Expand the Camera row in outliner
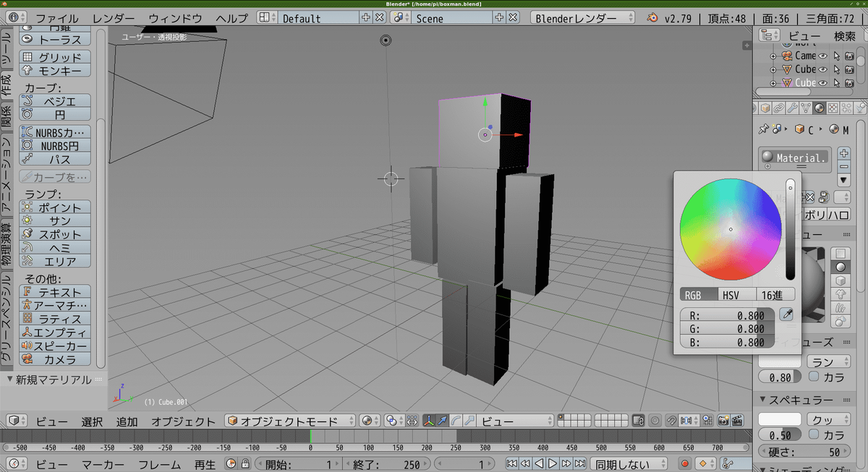The image size is (868, 472). click(773, 56)
